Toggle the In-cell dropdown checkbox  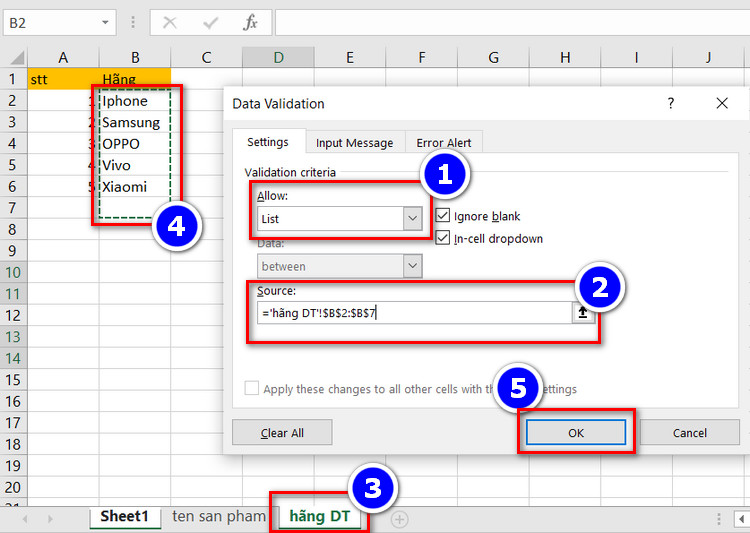[x=442, y=238]
